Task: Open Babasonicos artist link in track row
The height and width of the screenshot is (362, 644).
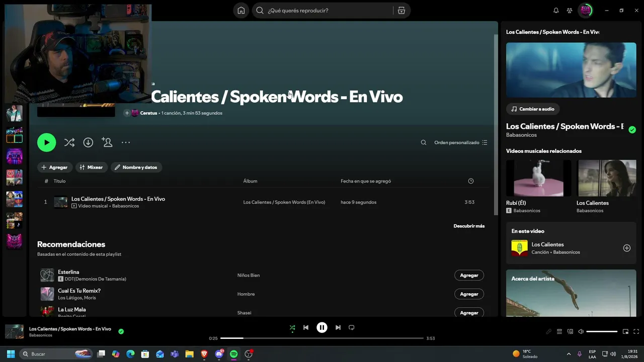Action: [x=125, y=206]
